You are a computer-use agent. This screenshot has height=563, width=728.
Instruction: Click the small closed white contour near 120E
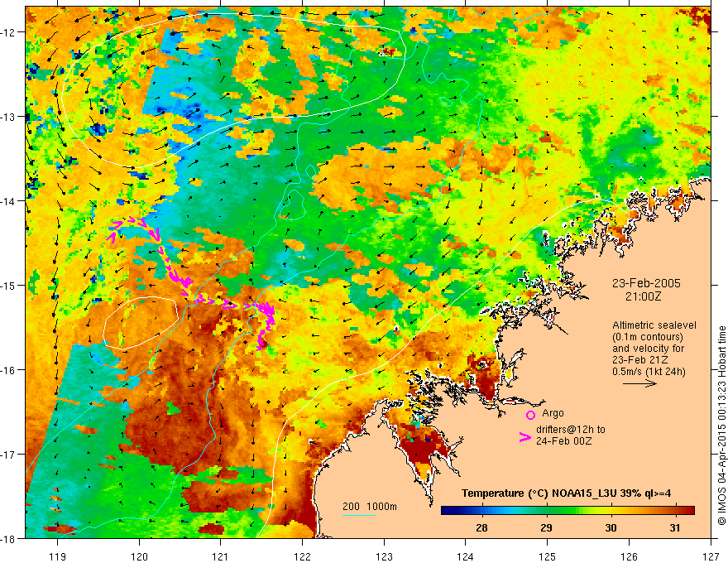tap(141, 323)
